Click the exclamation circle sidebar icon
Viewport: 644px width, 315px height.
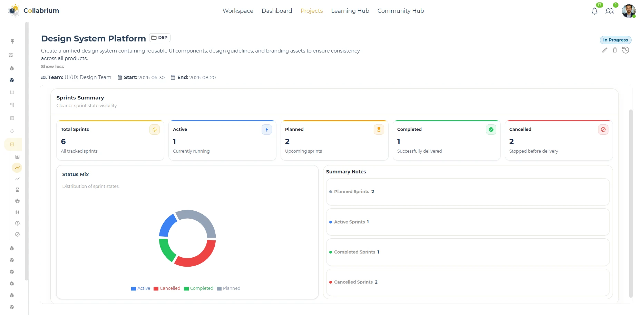17,223
